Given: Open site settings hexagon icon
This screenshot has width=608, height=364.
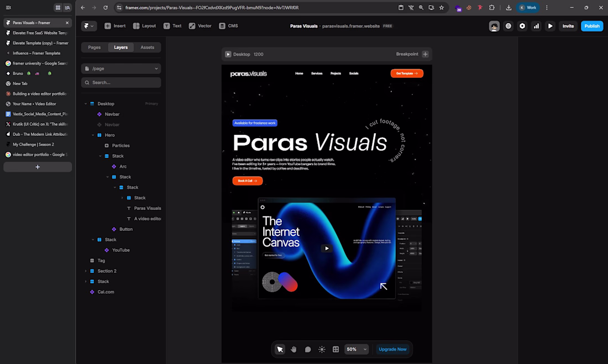Looking at the screenshot, I should point(522,26).
